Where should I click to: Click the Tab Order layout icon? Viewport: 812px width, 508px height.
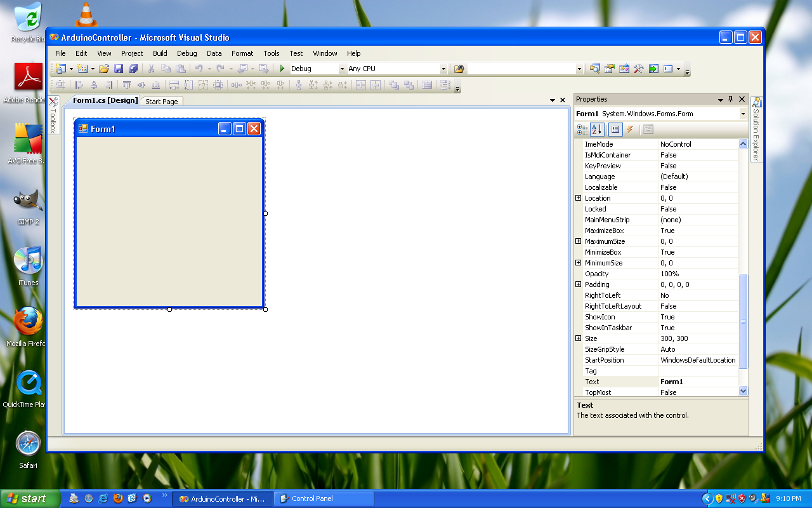pyautogui.click(x=445, y=84)
